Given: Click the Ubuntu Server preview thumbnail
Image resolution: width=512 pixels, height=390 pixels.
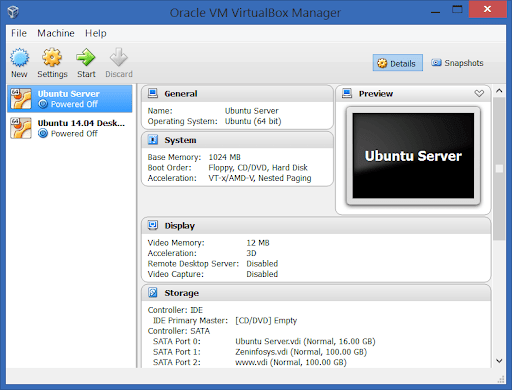Looking at the screenshot, I should pyautogui.click(x=413, y=156).
